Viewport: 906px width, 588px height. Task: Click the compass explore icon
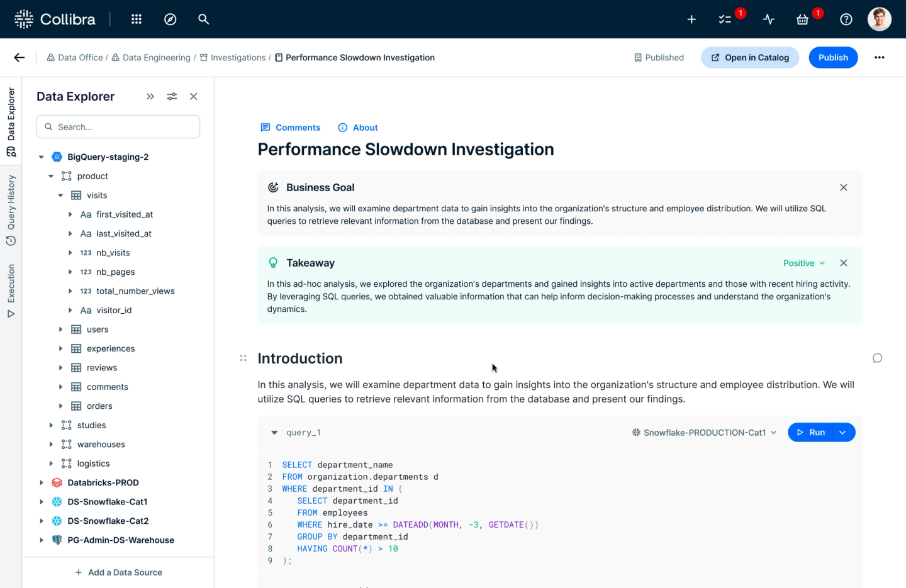pyautogui.click(x=170, y=19)
